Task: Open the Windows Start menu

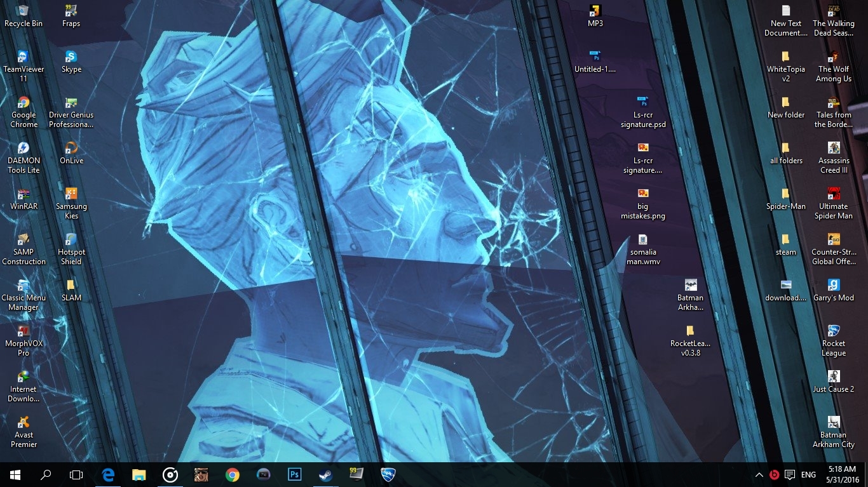Action: coord(15,474)
